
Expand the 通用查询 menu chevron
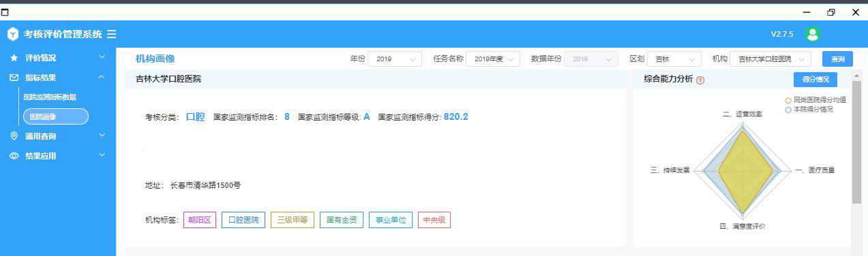(102, 136)
